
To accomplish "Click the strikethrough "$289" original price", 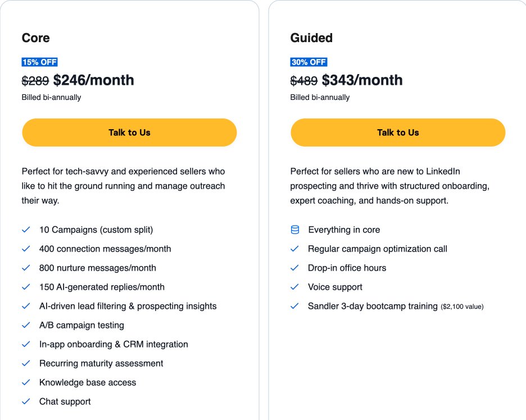I will [33, 80].
